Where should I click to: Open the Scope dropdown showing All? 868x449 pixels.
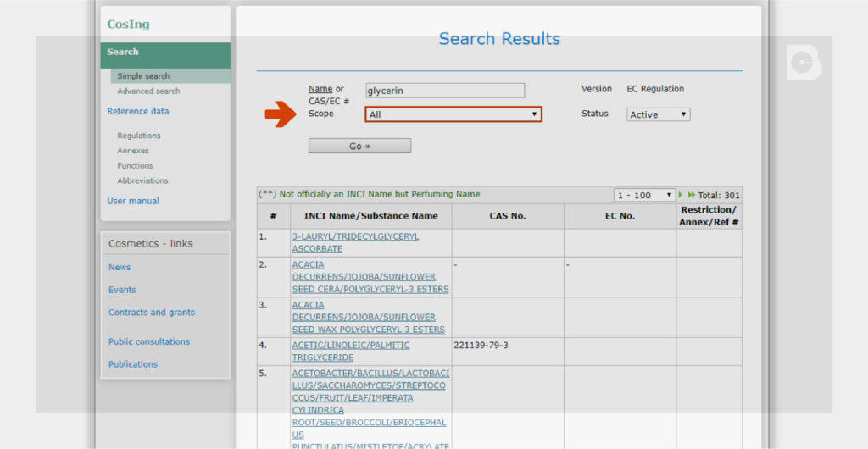pyautogui.click(x=453, y=114)
